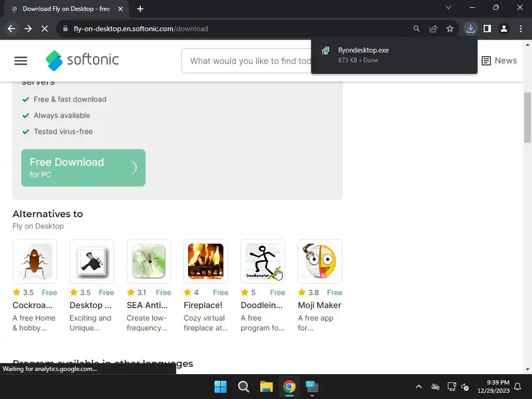
Task: Click the address bar zoom/search icon
Action: tap(416, 29)
